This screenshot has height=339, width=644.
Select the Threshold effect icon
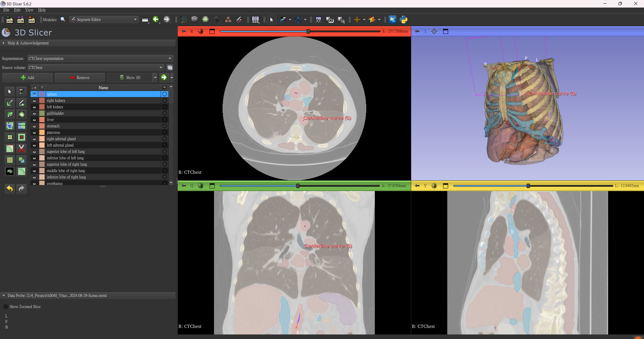[x=21, y=91]
